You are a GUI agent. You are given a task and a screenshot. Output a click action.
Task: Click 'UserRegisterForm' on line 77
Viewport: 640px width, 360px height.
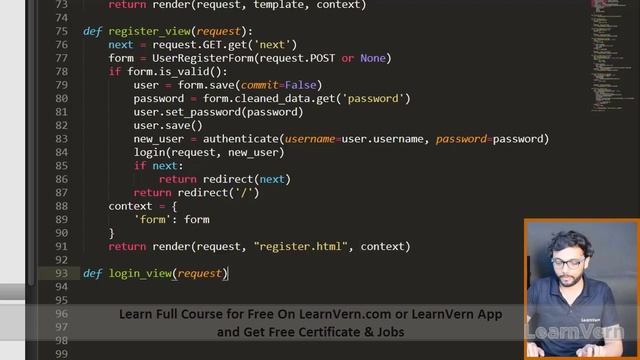(x=202, y=58)
